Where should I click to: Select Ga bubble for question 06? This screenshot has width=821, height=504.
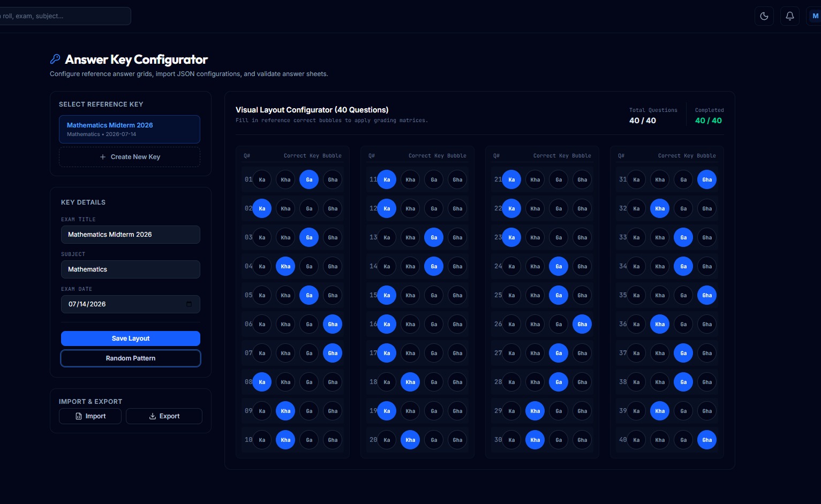[309, 324]
